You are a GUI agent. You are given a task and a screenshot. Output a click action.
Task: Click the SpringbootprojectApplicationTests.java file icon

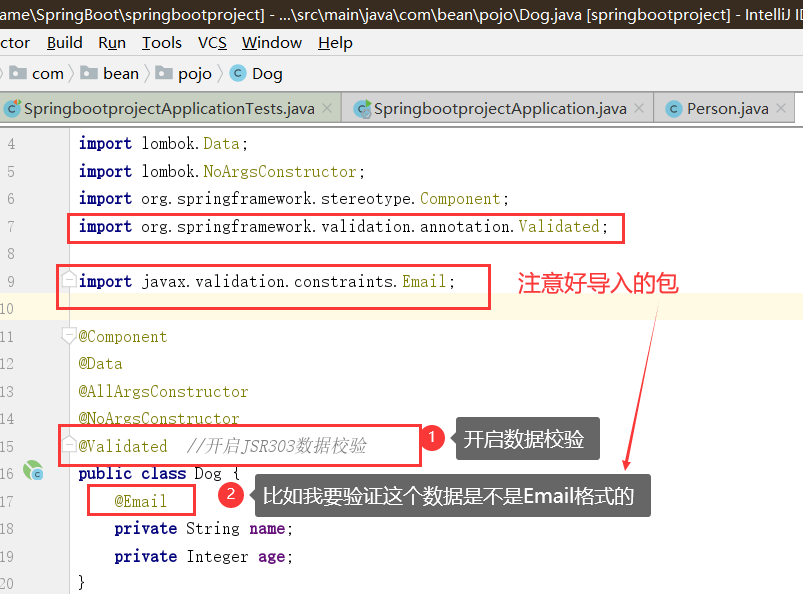(x=12, y=108)
